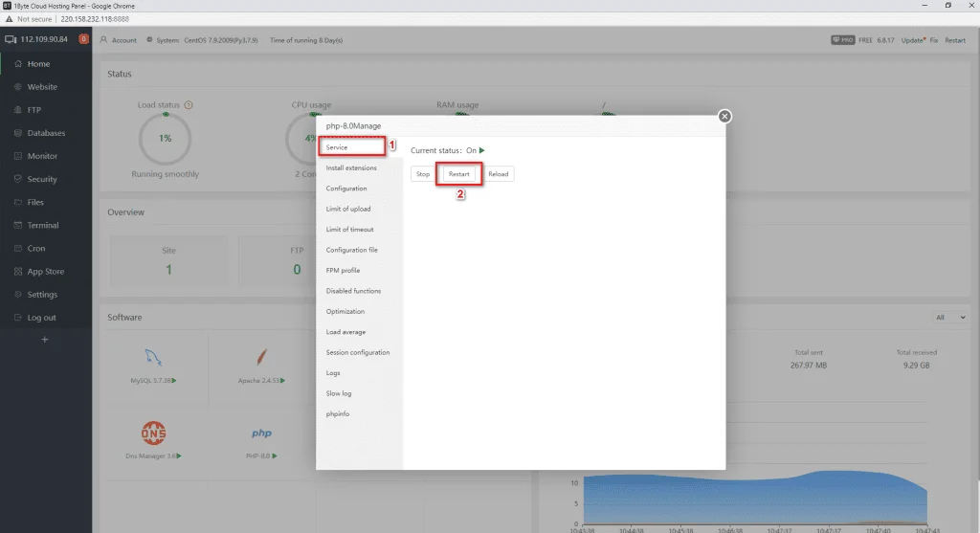The height and width of the screenshot is (533, 980).
Task: Click the Apache feather icon
Action: pyautogui.click(x=261, y=358)
